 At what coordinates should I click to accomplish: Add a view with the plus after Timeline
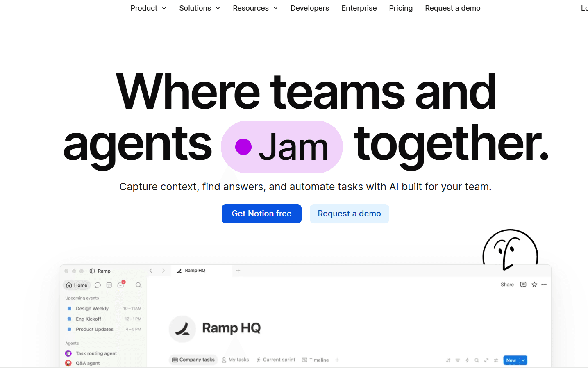(337, 360)
